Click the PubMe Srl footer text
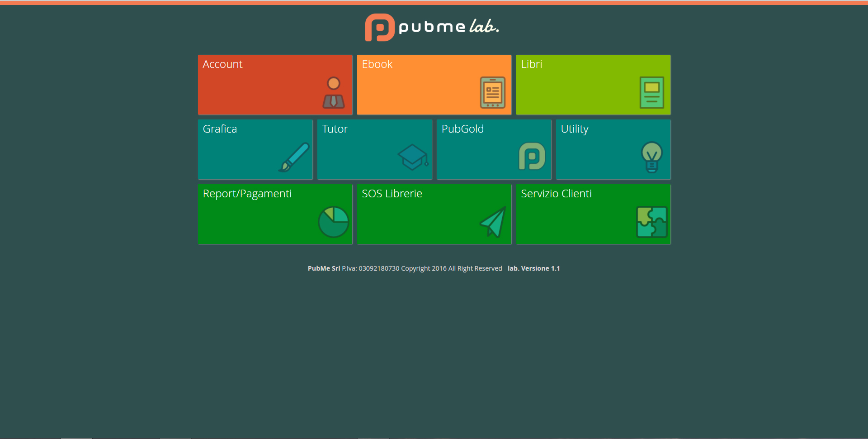 pyautogui.click(x=324, y=268)
